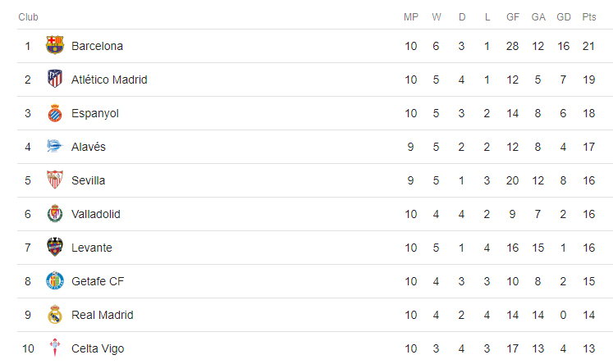Open the Atlético Madrid team name
The height and width of the screenshot is (364, 613).
[109, 80]
